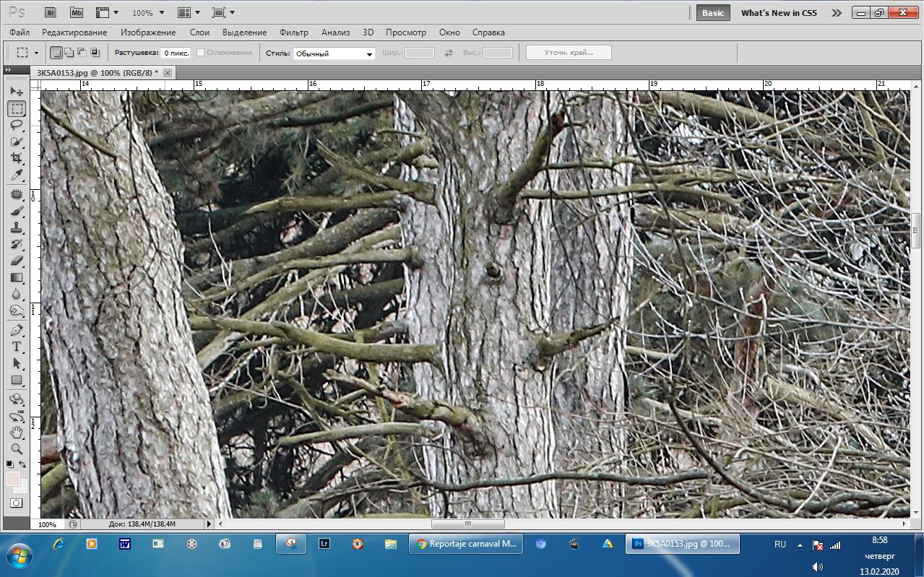This screenshot has width=924, height=577.
Task: Launch Bridge with the Br icon
Action: (x=51, y=12)
